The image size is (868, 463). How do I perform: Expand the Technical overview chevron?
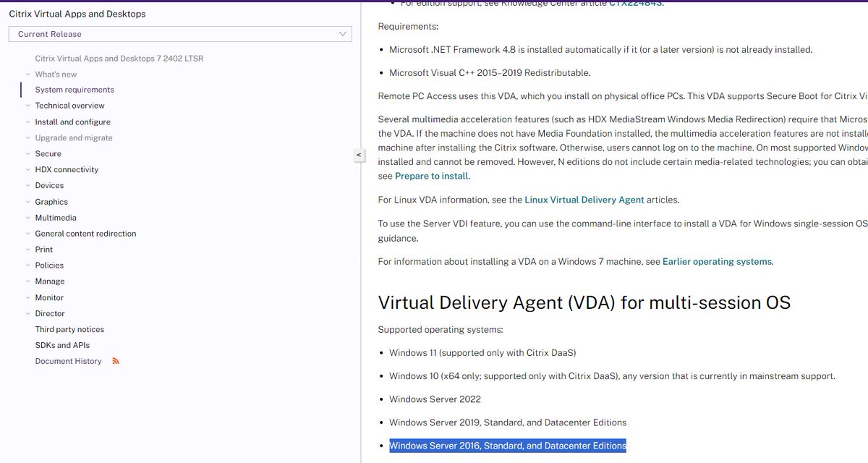coord(27,106)
